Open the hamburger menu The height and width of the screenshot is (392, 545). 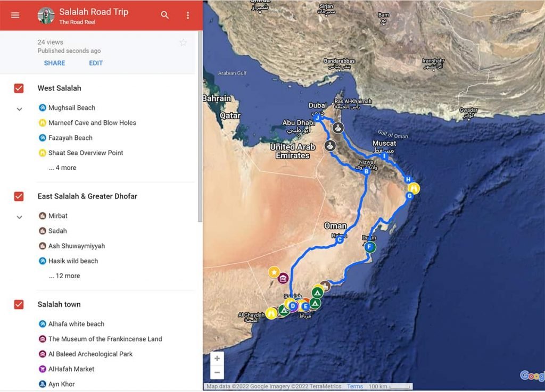(x=15, y=15)
